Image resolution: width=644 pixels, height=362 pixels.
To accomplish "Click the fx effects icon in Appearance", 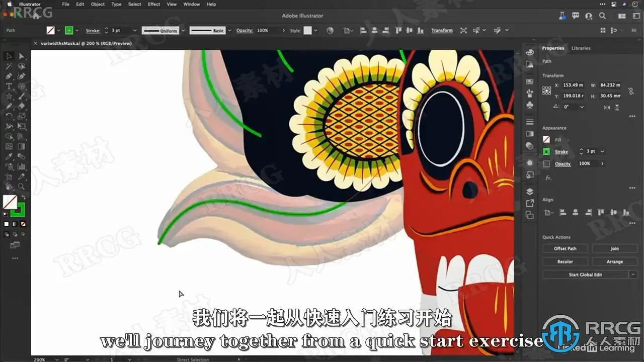I will [x=548, y=177].
